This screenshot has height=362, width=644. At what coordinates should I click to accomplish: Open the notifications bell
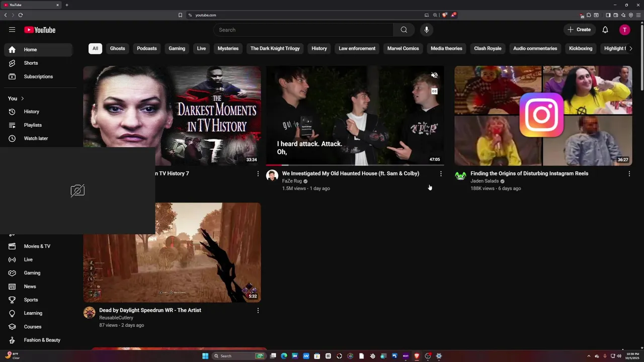(605, 30)
